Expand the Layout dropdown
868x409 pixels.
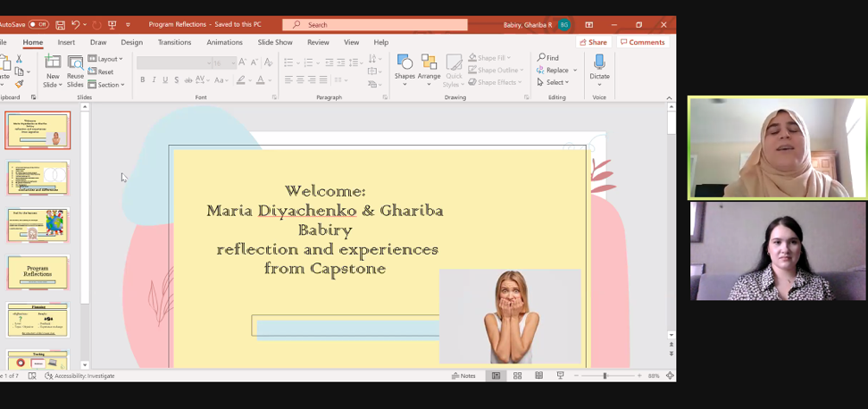(x=106, y=59)
